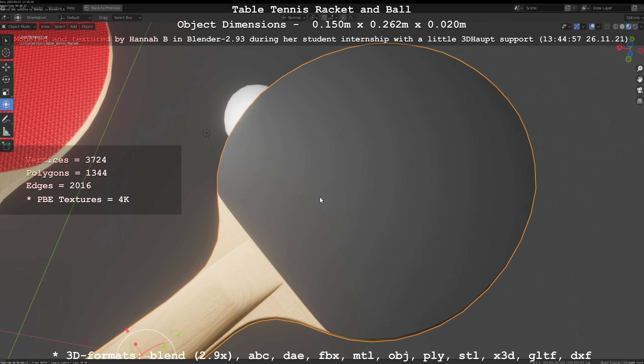Toggle viewport overlays
The width and height of the screenshot is (644, 364).
coord(592,26)
